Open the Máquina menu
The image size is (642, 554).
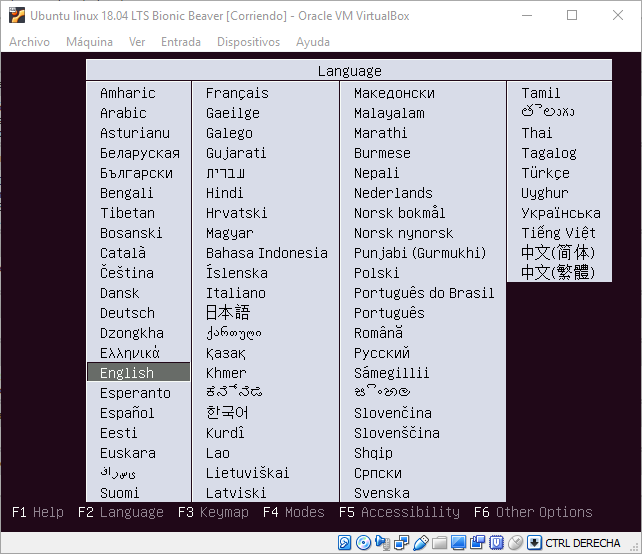coord(89,42)
